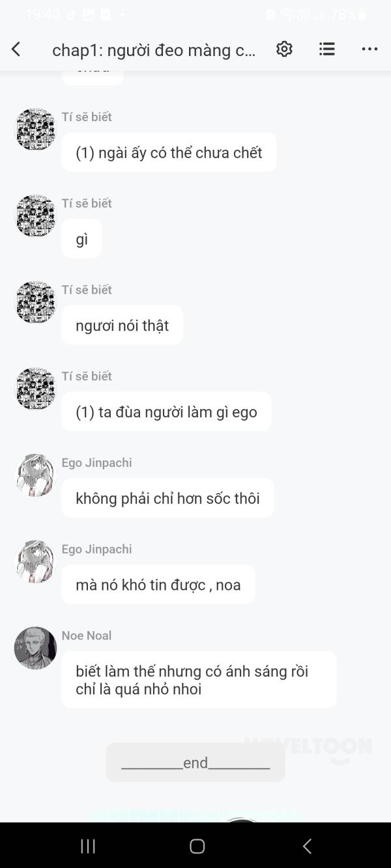Tap the "ngươi nói thật" message bubble
391x868 pixels.
[x=123, y=326]
